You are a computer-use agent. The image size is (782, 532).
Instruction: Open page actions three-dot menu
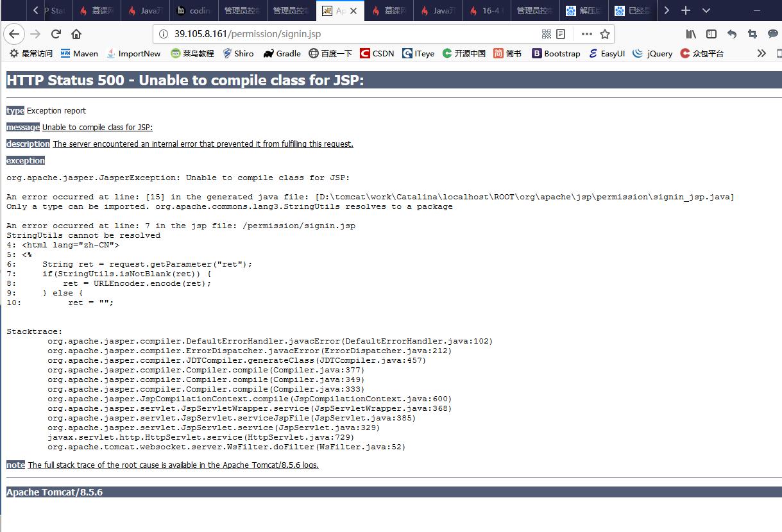pos(586,34)
